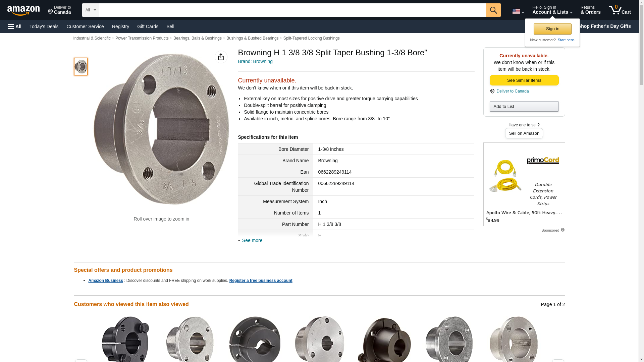Click See Similar Items button
This screenshot has height=362, width=644.
(524, 80)
